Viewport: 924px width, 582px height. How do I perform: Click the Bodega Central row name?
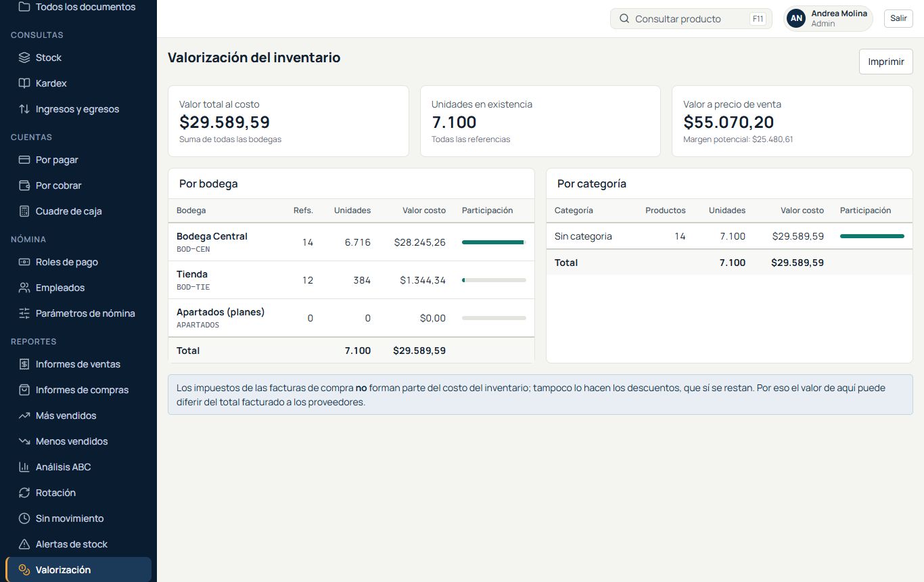click(212, 236)
